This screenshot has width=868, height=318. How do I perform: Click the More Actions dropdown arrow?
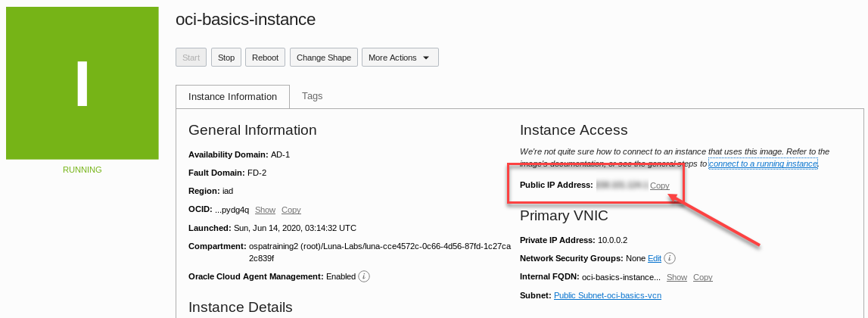click(426, 58)
